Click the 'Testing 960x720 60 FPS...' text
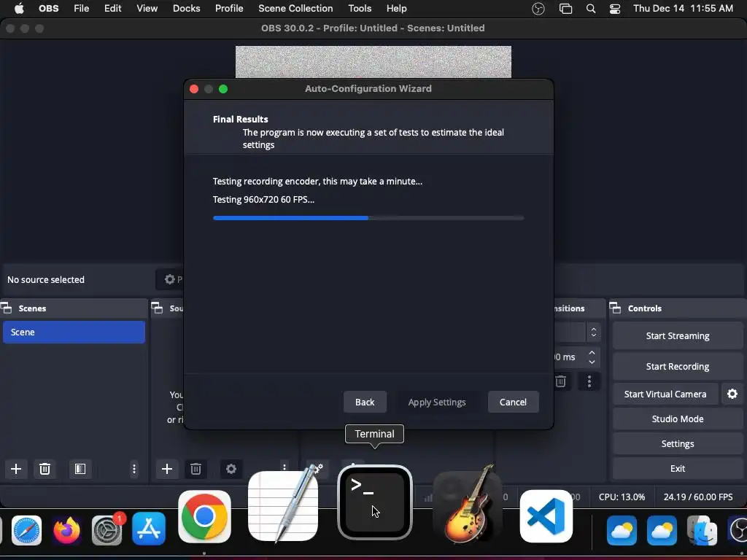Screen dimensions: 747x560 [263, 200]
